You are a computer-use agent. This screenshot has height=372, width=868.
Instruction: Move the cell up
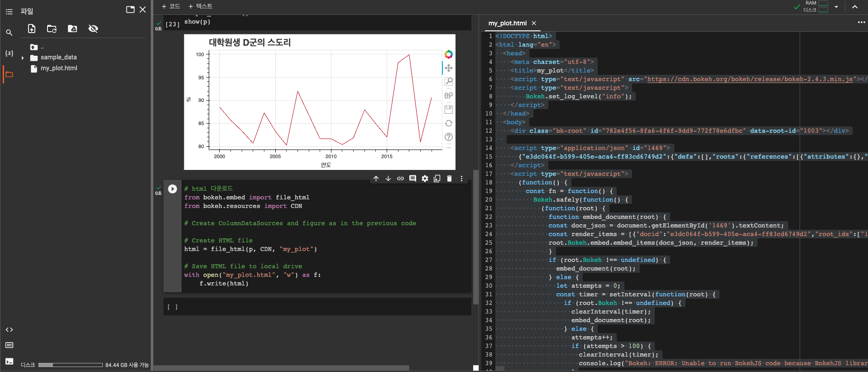(376, 179)
